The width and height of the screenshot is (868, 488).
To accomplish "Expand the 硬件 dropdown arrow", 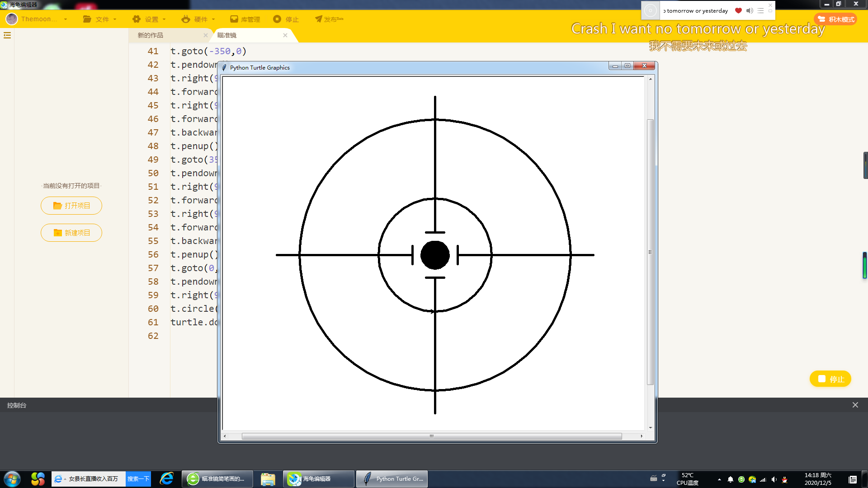I will 213,19.
